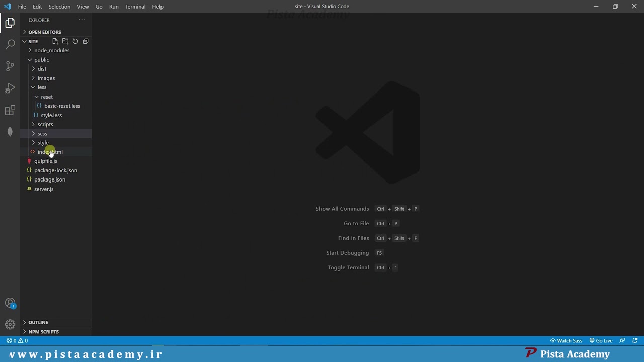Collapse the public folder

click(x=56, y=60)
